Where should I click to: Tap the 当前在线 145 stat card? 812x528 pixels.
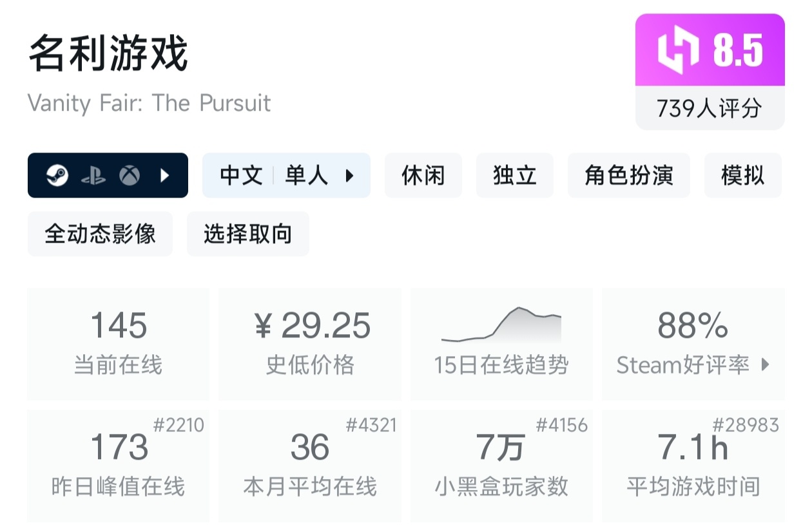(119, 344)
